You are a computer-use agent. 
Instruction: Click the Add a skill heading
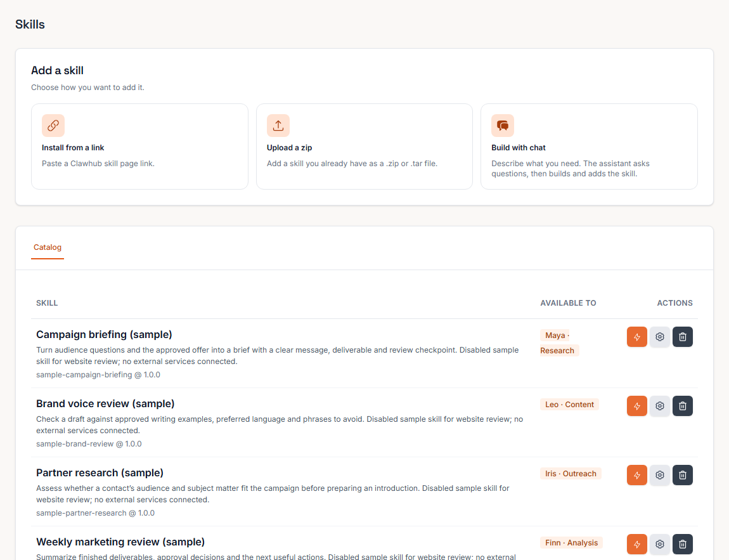(x=57, y=70)
